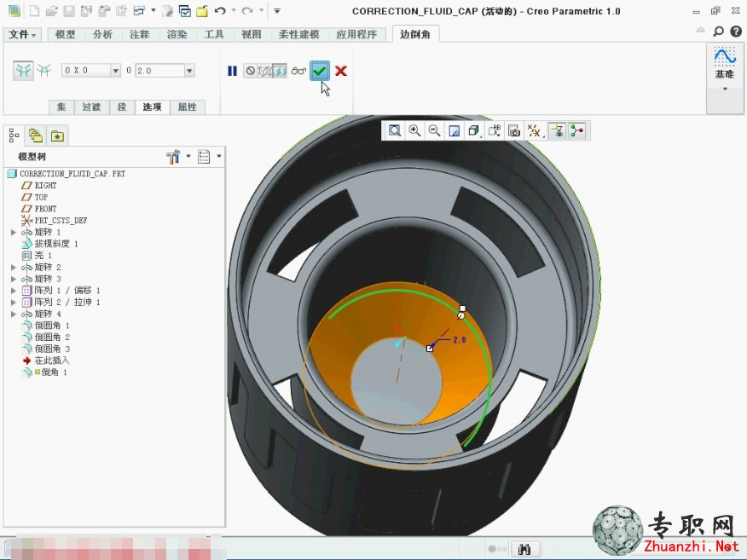Open the Redo history dropdown arrow
Viewport: 747px width, 560px height.
coord(261,10)
